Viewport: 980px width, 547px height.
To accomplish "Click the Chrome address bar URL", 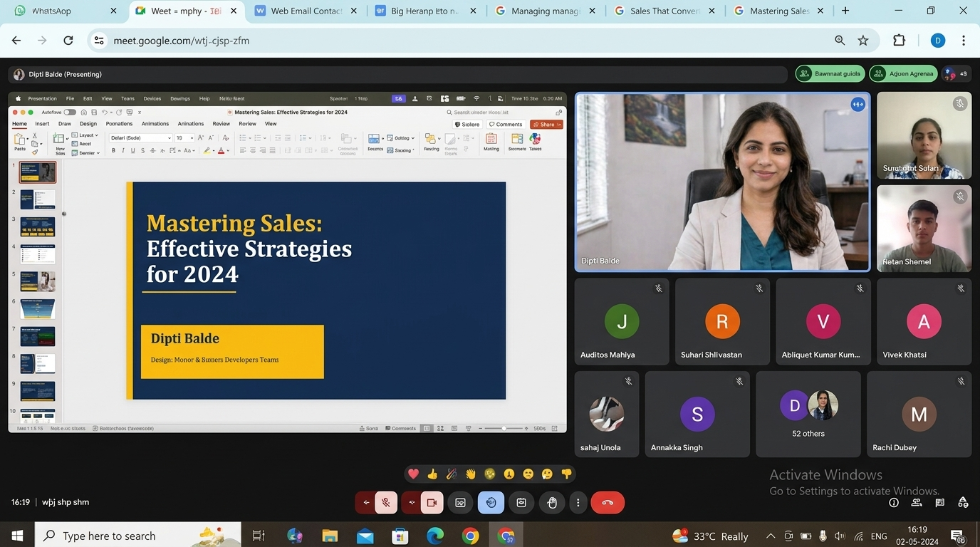I will [182, 41].
